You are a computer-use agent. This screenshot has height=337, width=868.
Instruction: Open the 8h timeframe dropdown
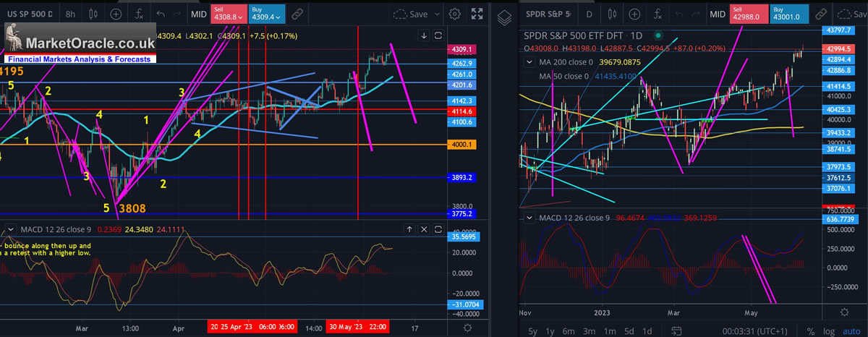pos(69,14)
